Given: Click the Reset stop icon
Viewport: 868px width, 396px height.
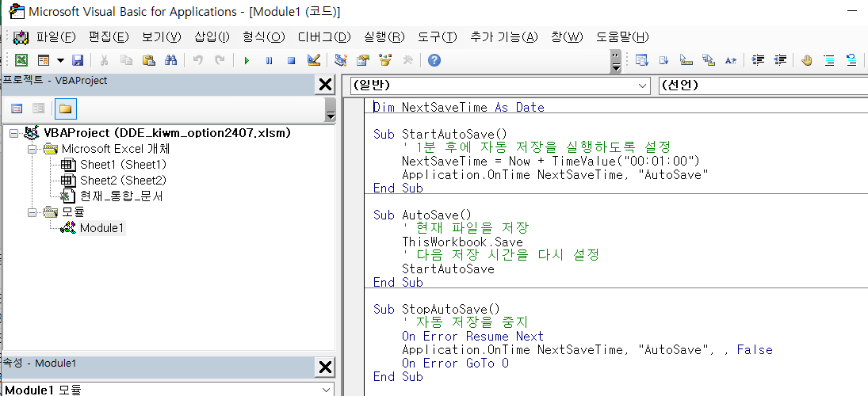Looking at the screenshot, I should (x=291, y=60).
